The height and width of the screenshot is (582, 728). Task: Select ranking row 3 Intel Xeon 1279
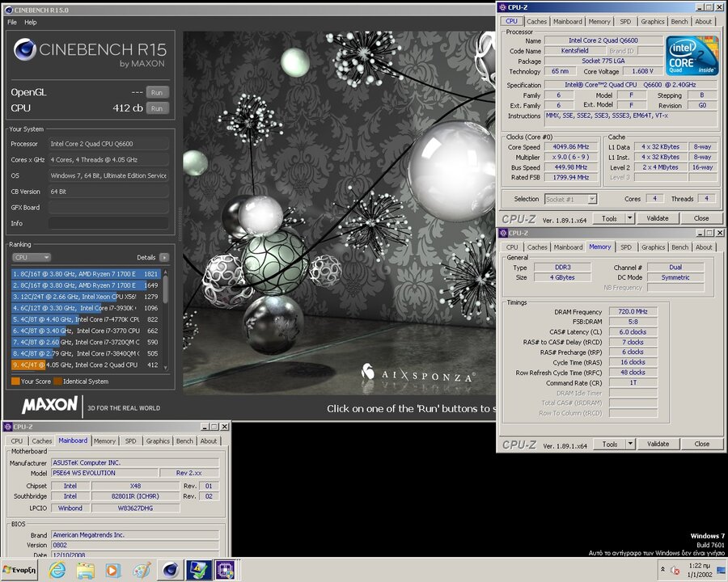[x=86, y=297]
